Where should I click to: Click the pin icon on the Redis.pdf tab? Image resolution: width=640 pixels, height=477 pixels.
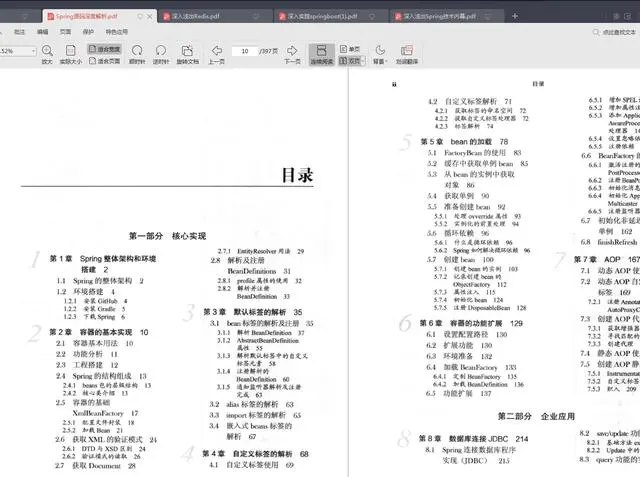click(x=256, y=16)
